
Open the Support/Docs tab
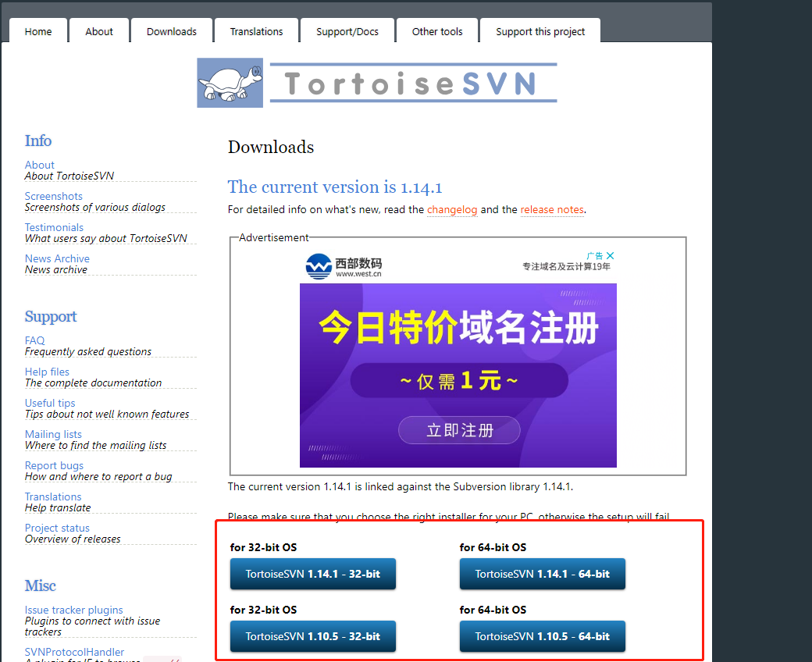coord(347,31)
